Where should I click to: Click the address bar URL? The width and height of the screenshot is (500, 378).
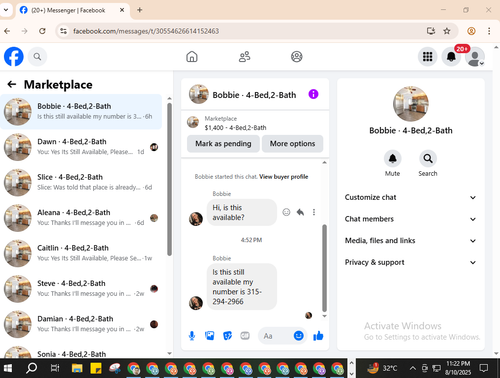click(x=146, y=31)
